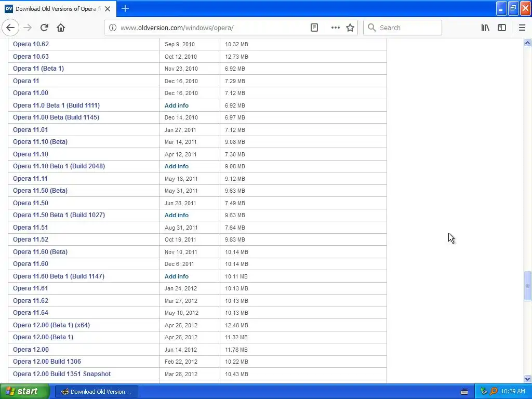Open Opera 11 (Beta 1) link
Screen dimensions: 532x399
[38, 69]
